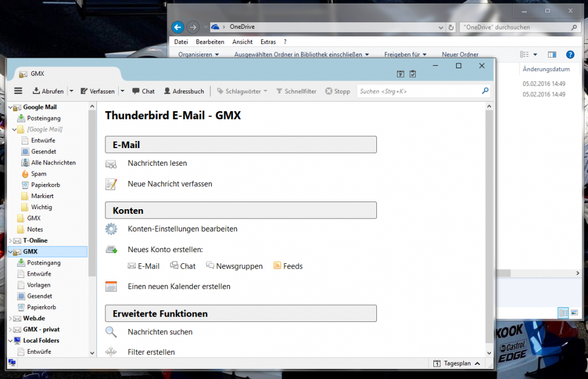Image resolution: width=588 pixels, height=379 pixels.
Task: Open Google Mail Papierkorb folder
Action: (x=45, y=185)
